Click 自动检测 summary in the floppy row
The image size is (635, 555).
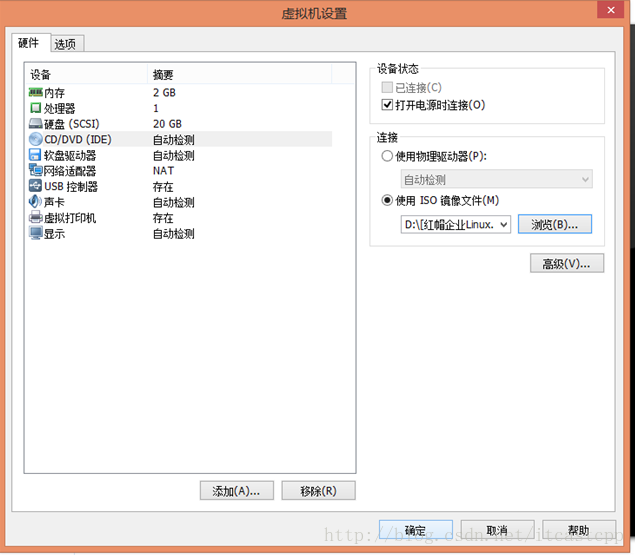tap(174, 155)
